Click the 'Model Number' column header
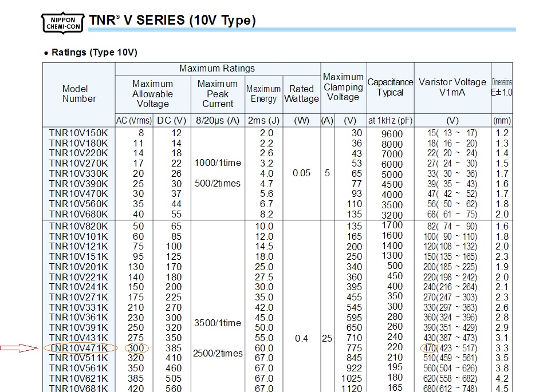547x392 pixels. point(79,94)
